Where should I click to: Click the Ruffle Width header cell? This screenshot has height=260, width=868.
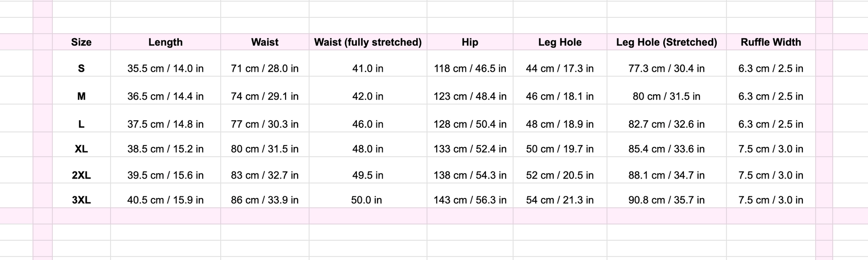coord(770,42)
